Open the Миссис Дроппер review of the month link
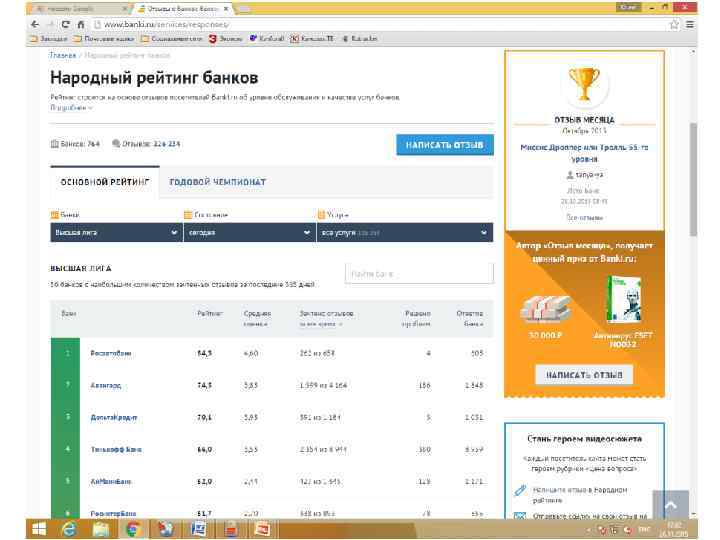Screen dimensions: 720x540 coord(584,153)
